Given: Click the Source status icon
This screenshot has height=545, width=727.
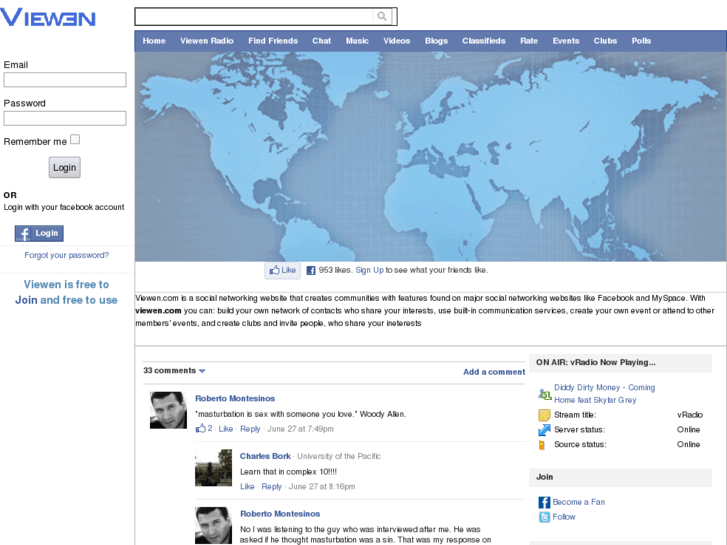Looking at the screenshot, I should click(x=542, y=444).
